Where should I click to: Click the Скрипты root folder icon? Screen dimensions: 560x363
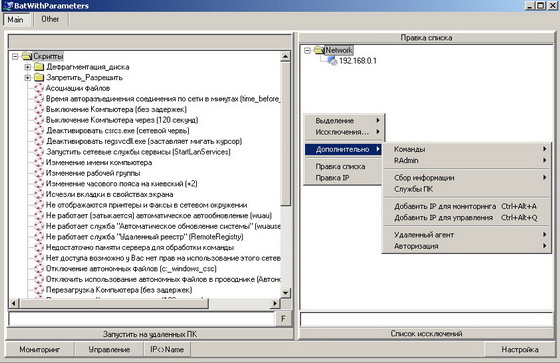[27, 56]
